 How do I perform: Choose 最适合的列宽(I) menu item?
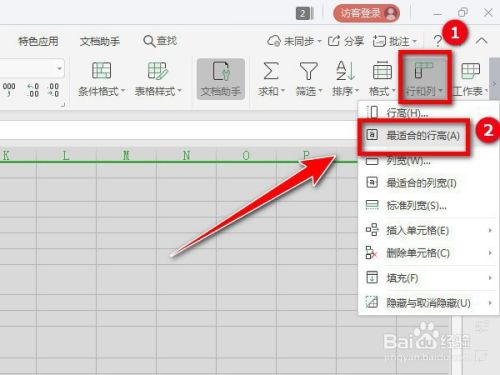(x=428, y=183)
